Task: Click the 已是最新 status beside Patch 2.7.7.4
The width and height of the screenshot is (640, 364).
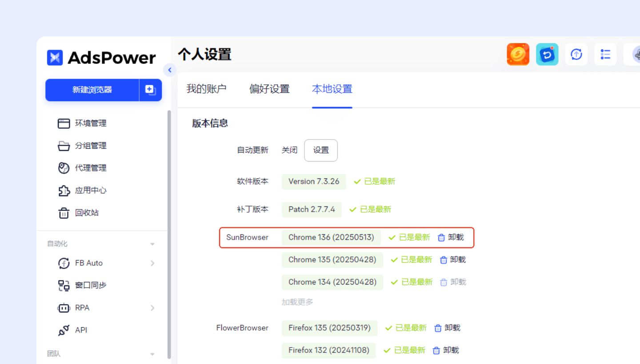Action: [x=370, y=210]
